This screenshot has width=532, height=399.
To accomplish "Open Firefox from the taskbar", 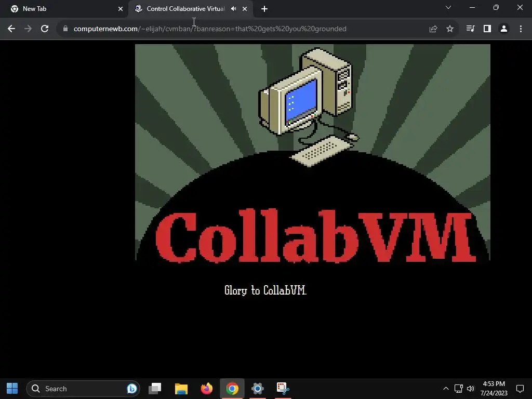I will coord(207,389).
